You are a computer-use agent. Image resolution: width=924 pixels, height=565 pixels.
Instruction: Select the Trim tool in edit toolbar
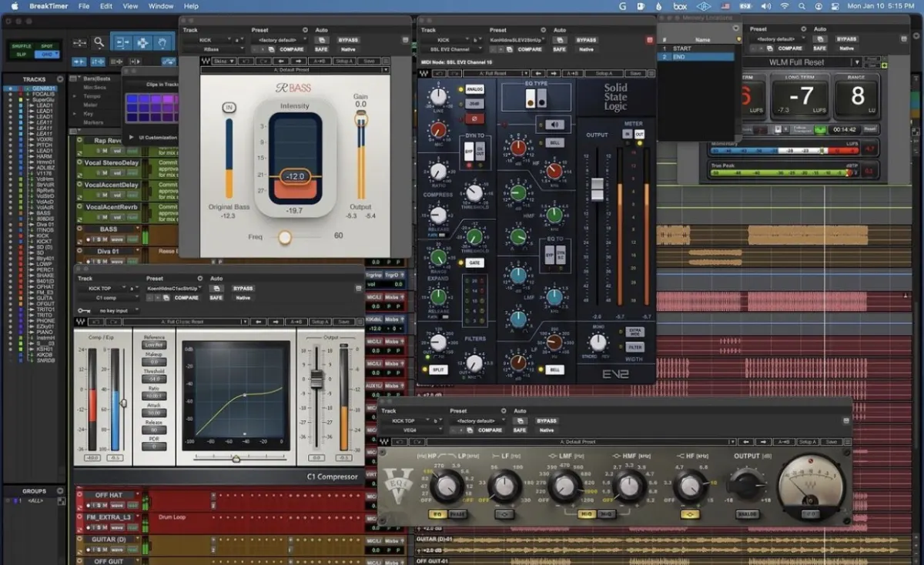click(122, 43)
